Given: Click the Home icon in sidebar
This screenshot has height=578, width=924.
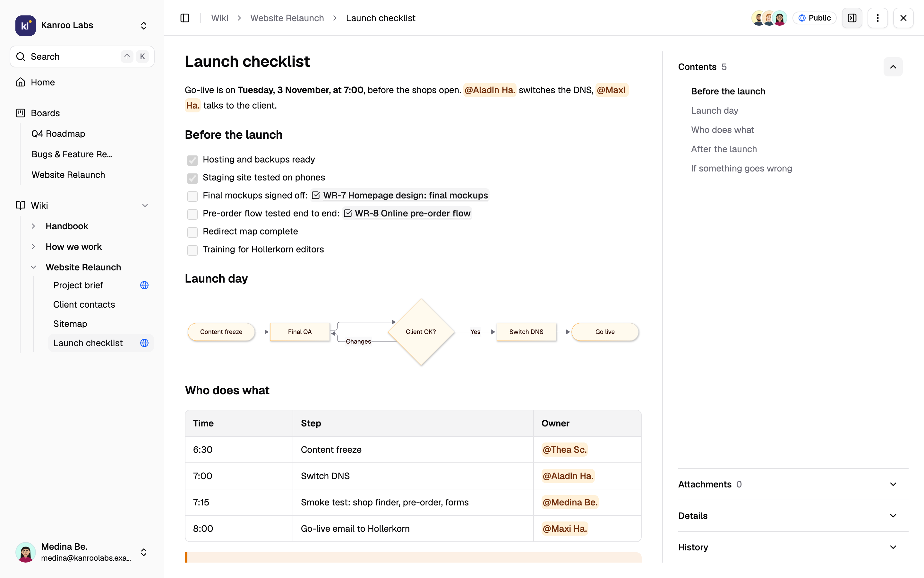Looking at the screenshot, I should point(21,82).
